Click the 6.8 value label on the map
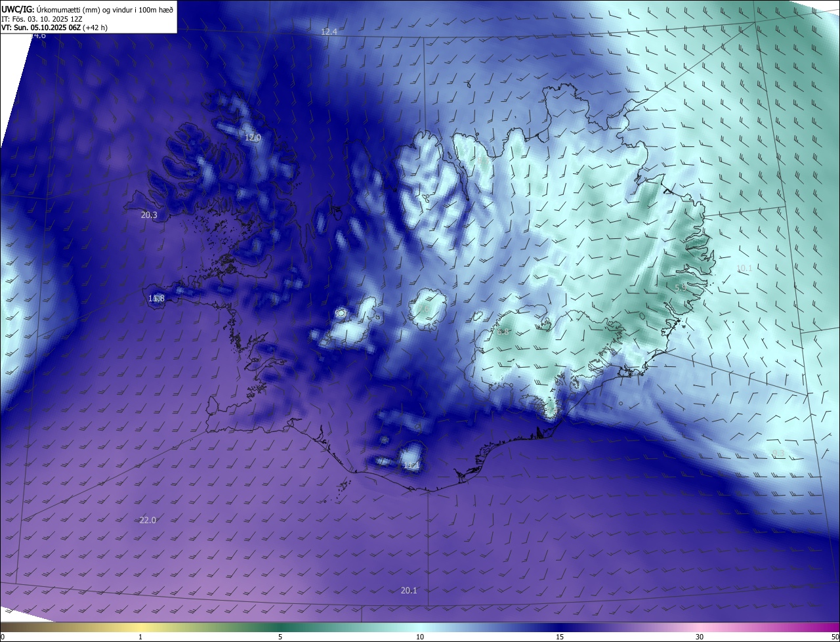 503,332
